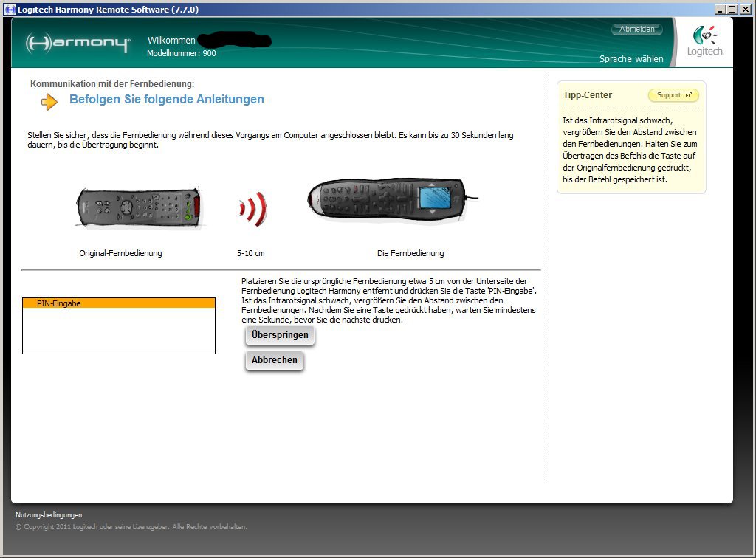Select the Original-Fernbedienung remote image

tap(137, 207)
